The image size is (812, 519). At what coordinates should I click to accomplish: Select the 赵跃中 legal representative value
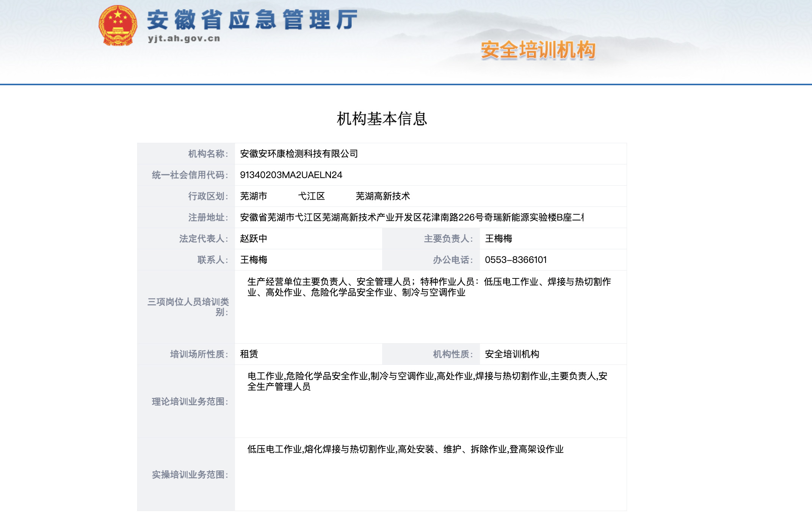(254, 238)
